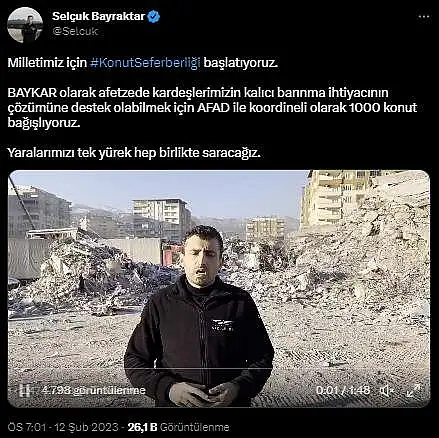Click the video of the man in rubble
The width and height of the screenshot is (439, 438).
pos(219,289)
